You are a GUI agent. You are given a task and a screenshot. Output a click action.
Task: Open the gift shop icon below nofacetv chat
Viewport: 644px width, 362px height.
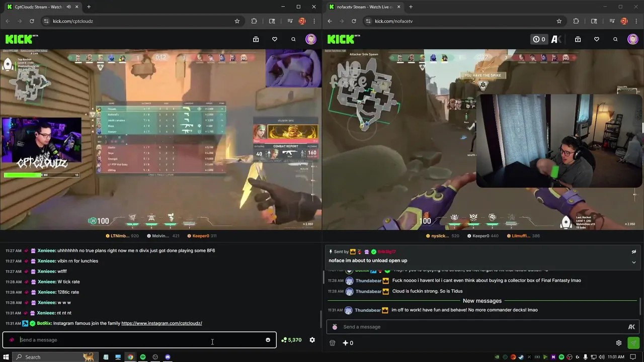[332, 343]
